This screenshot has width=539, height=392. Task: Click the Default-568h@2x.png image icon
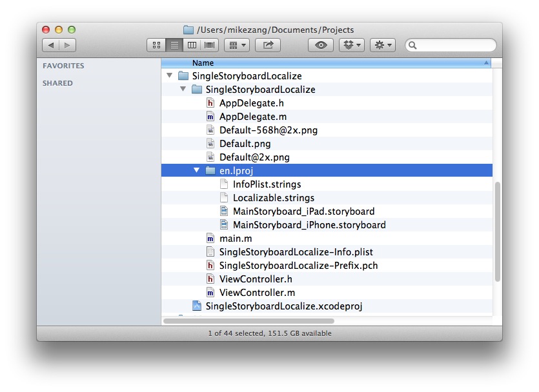click(210, 130)
